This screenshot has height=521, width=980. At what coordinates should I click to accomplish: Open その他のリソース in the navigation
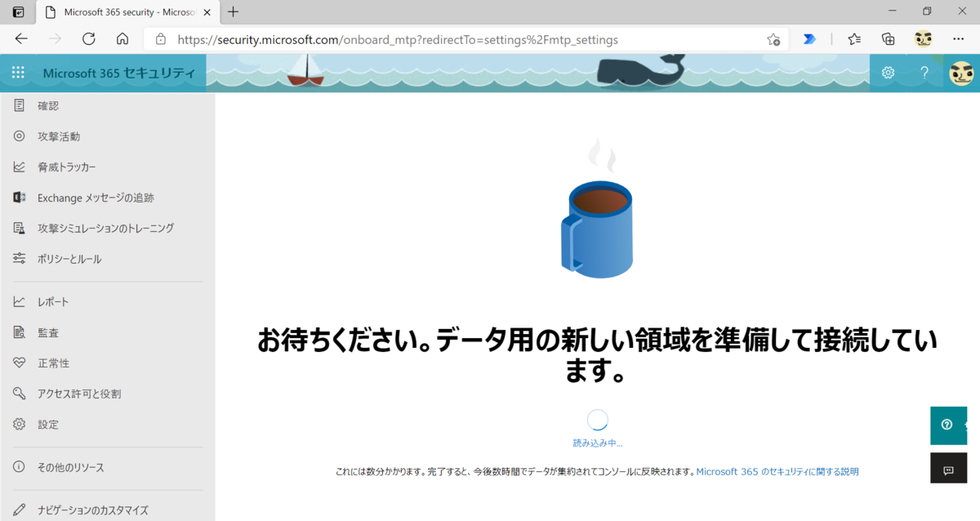click(71, 467)
